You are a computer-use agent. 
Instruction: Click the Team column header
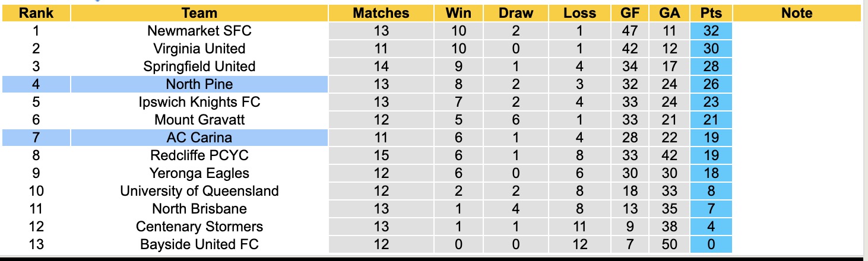coord(199,13)
